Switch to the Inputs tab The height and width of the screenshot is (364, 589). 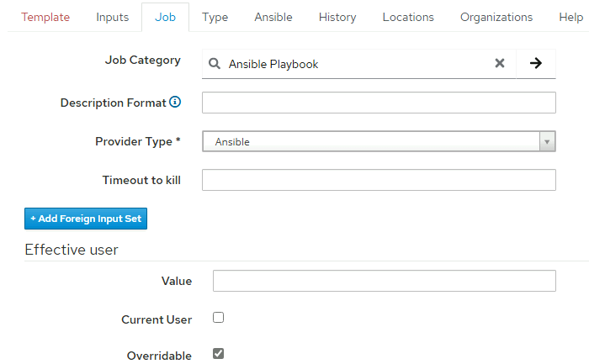pos(112,18)
